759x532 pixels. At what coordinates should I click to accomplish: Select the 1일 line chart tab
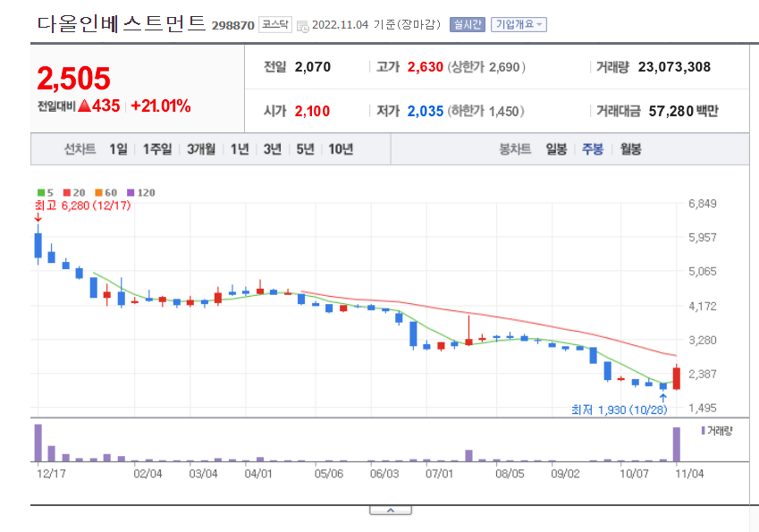tap(118, 149)
